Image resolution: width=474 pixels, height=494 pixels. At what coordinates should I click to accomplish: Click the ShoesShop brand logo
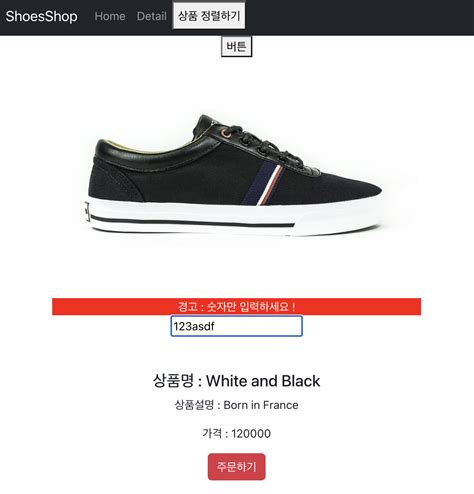41,16
